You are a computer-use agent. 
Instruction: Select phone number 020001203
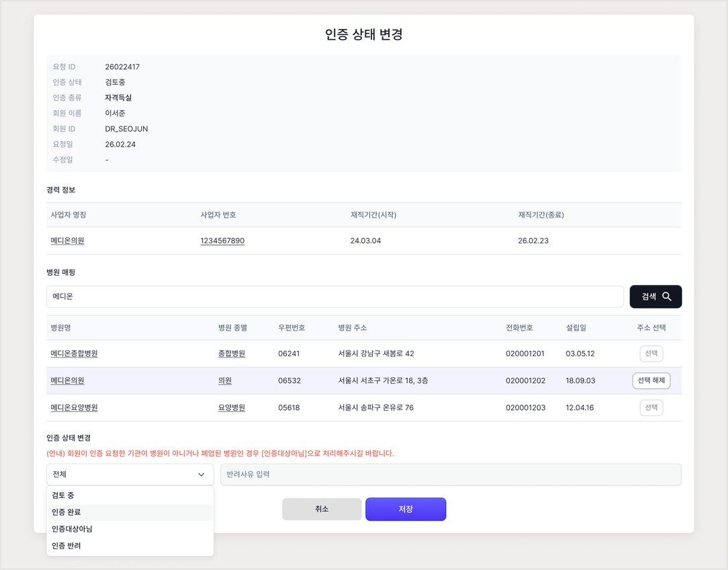[x=526, y=407]
